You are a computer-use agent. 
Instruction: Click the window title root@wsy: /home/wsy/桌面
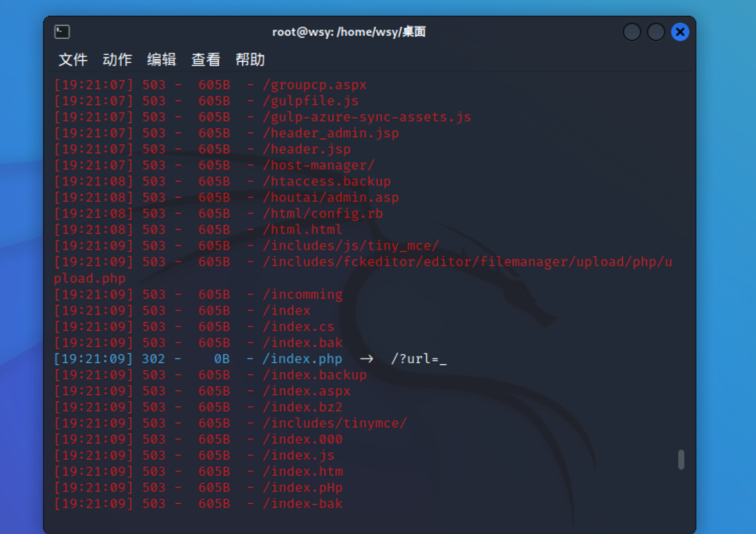click(349, 32)
